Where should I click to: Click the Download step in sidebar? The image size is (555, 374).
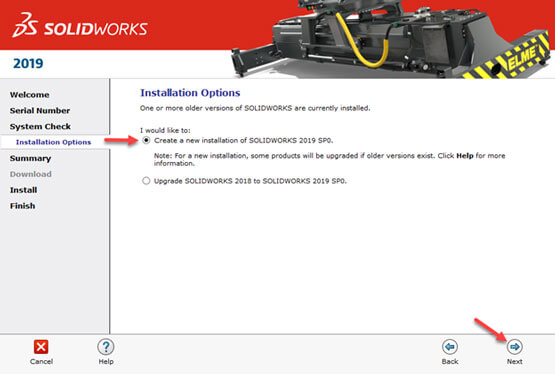pos(31,174)
